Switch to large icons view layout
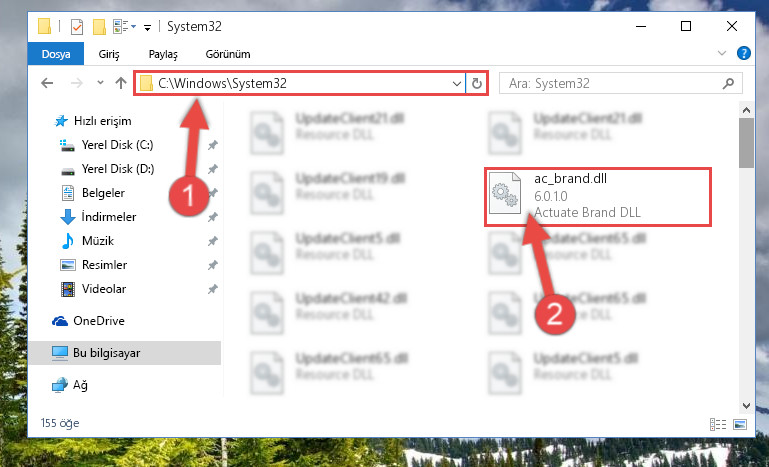Screen dimensions: 769x467 [740, 424]
